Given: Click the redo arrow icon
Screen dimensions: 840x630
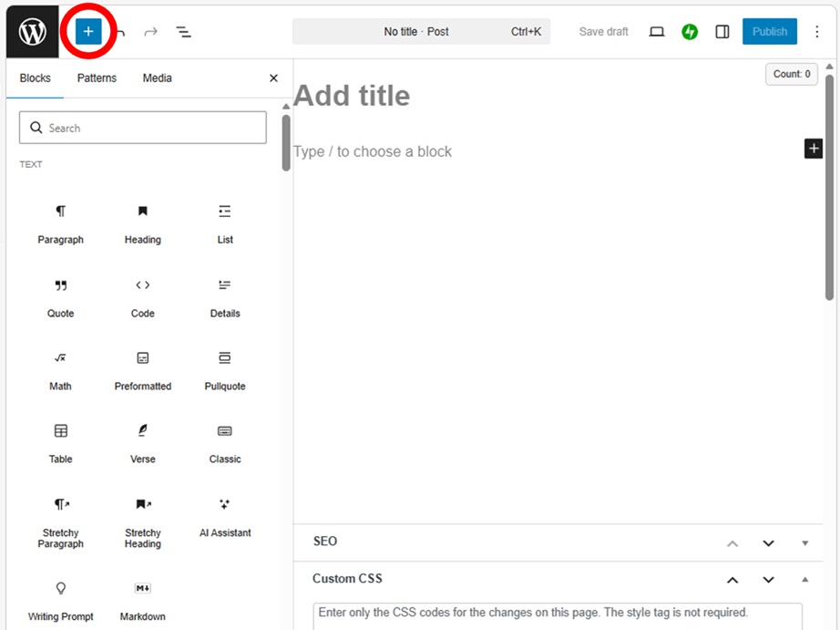Looking at the screenshot, I should tap(151, 32).
